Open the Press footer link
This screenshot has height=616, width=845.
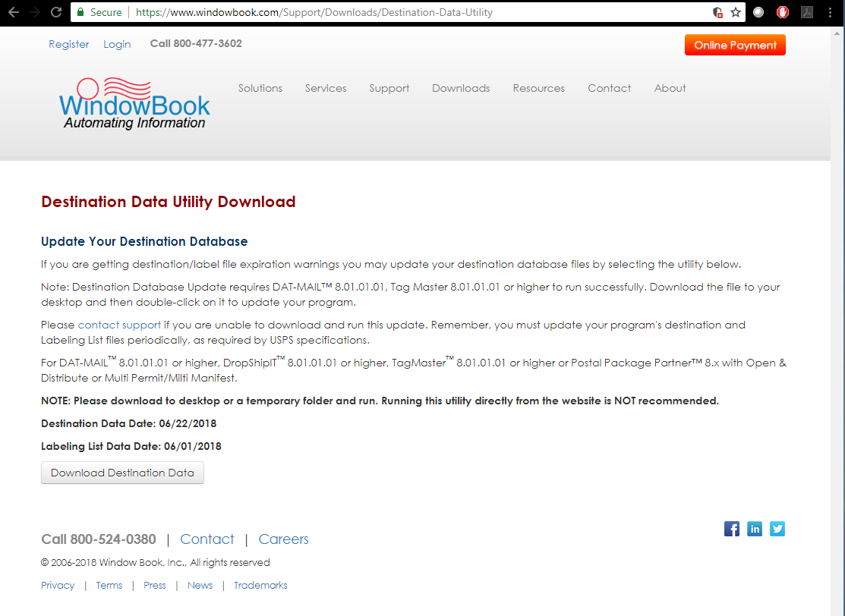pyautogui.click(x=155, y=586)
